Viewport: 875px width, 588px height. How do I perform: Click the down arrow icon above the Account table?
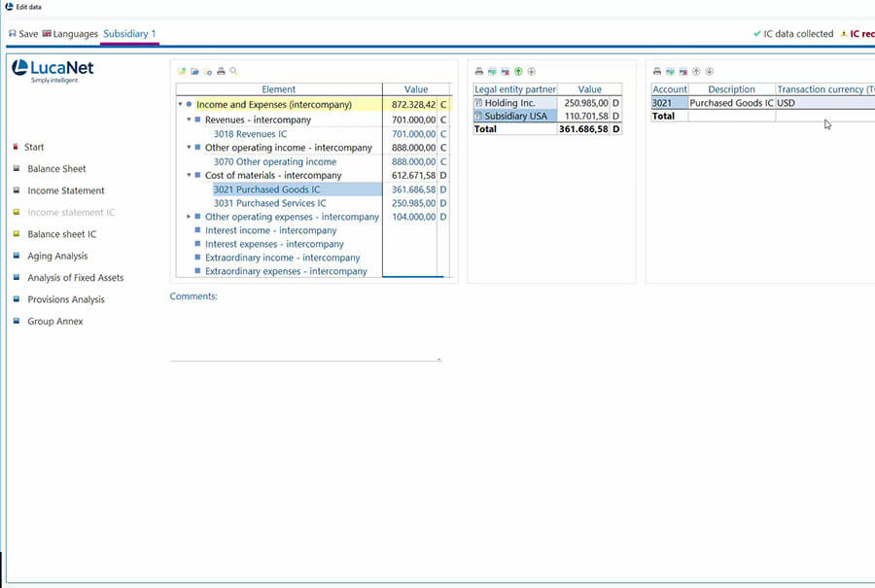pyautogui.click(x=710, y=71)
